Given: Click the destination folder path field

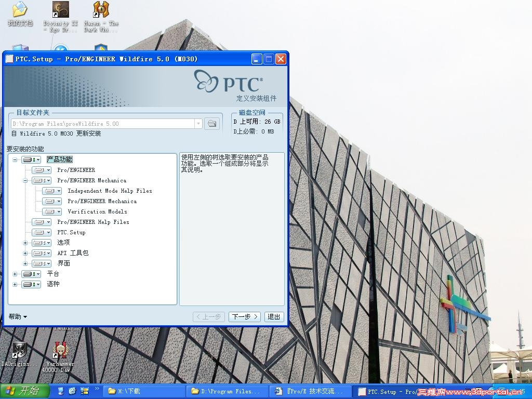Looking at the screenshot, I should [103, 124].
